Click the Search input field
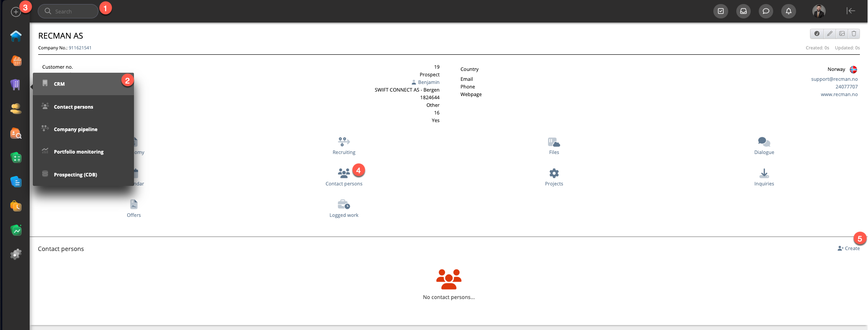The width and height of the screenshot is (868, 330). click(68, 11)
